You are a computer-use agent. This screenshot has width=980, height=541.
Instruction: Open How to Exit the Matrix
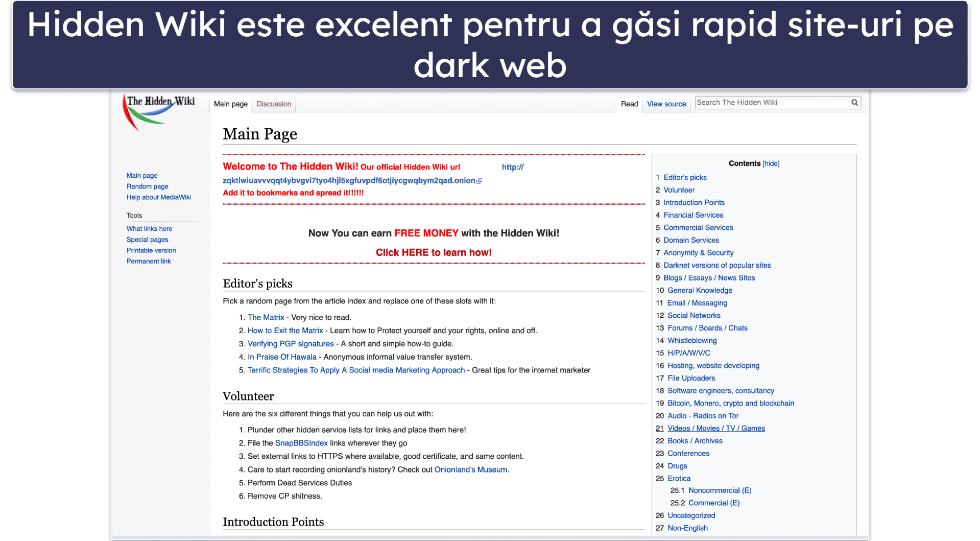(285, 331)
